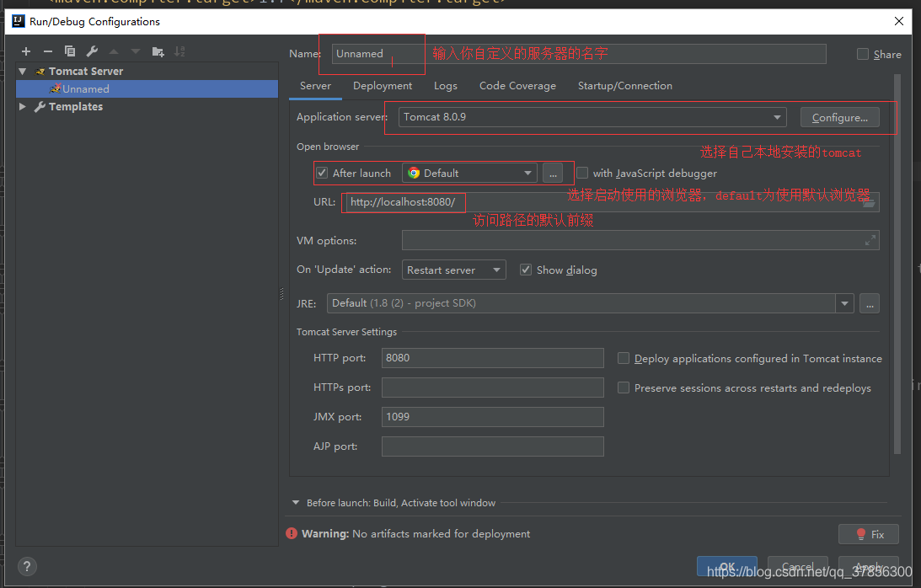Click the Configure... button
The height and width of the screenshot is (588, 921).
[x=840, y=117]
